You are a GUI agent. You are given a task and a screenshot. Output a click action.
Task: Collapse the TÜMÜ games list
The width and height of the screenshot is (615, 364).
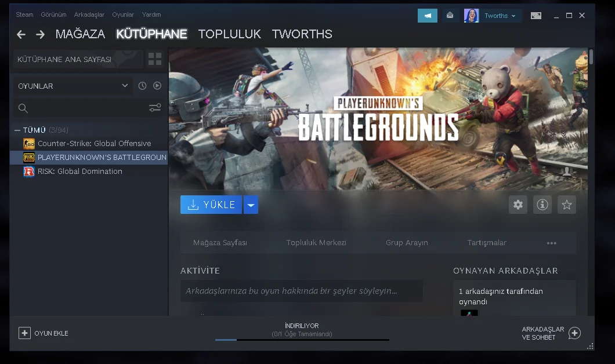[17, 130]
